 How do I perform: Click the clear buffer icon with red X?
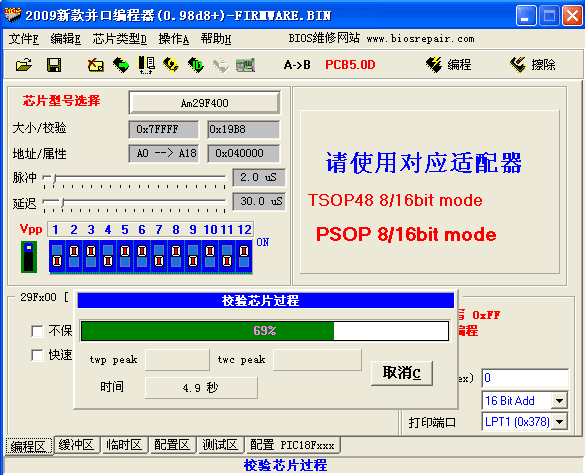(x=96, y=65)
